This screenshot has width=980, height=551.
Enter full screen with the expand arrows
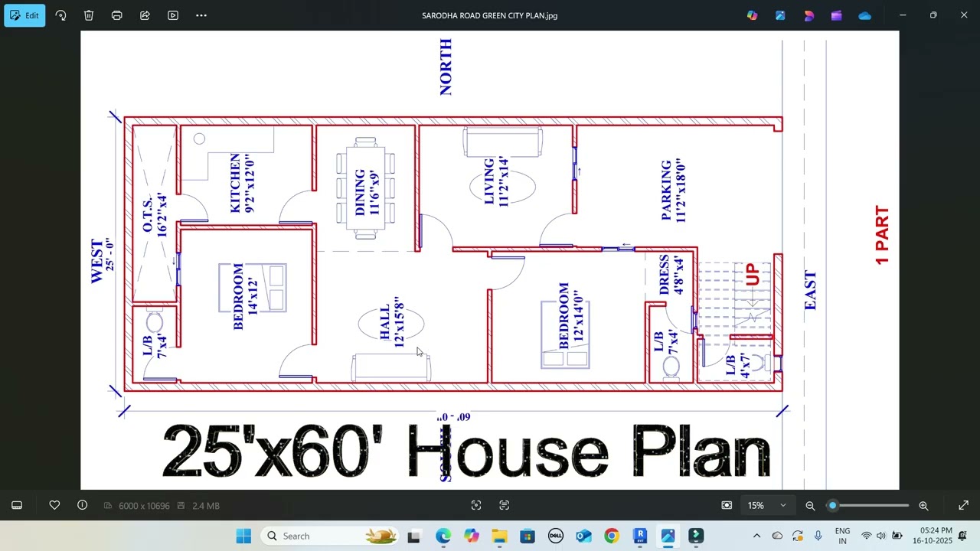963,505
